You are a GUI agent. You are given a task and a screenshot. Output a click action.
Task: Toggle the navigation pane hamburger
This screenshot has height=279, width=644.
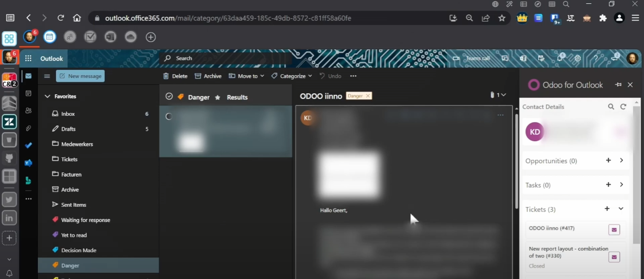47,76
